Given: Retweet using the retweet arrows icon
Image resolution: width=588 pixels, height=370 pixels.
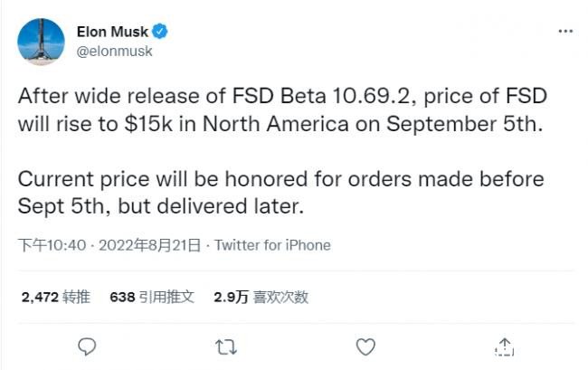Looking at the screenshot, I should (226, 346).
